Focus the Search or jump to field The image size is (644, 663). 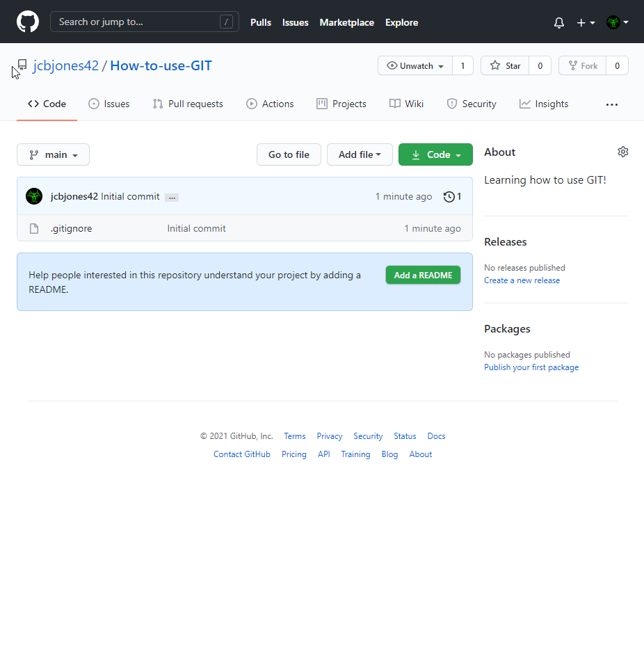click(x=145, y=22)
